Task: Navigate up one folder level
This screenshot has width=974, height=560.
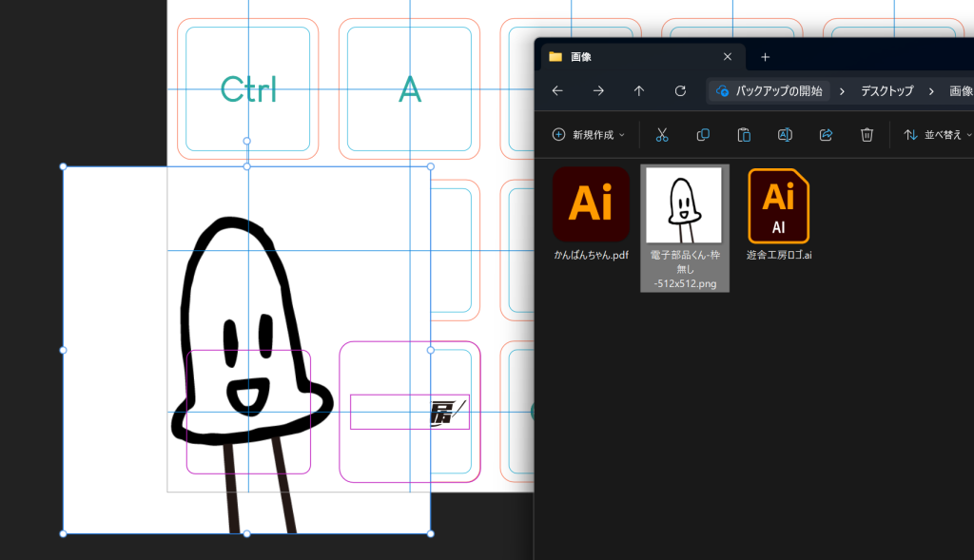Action: [x=639, y=90]
